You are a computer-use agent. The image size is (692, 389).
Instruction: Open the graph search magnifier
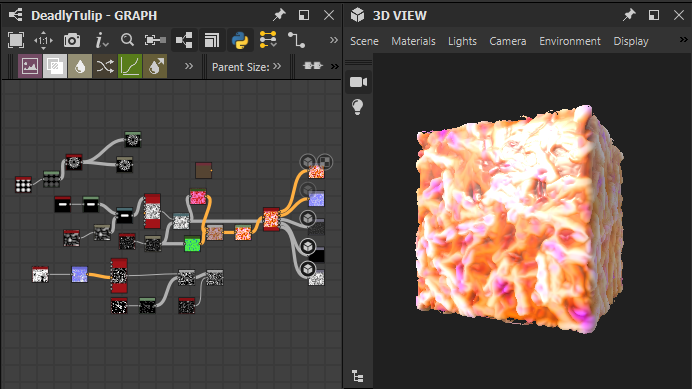pos(127,40)
